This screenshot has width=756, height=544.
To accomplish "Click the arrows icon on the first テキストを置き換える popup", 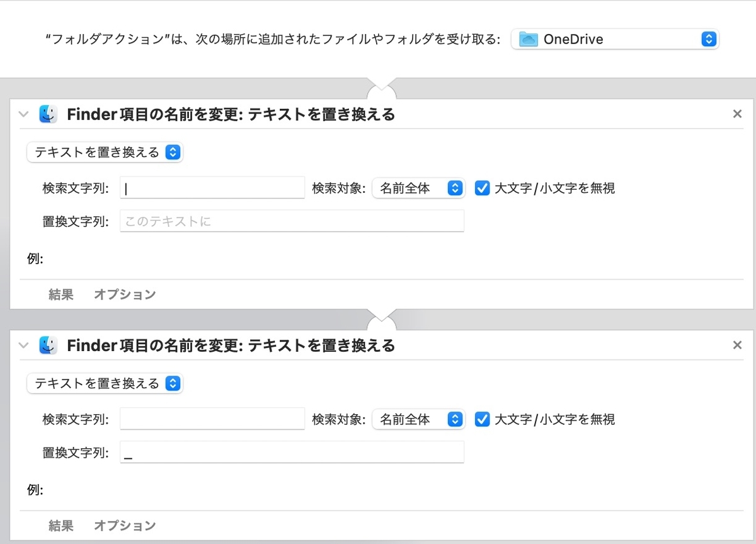I will pos(173,151).
